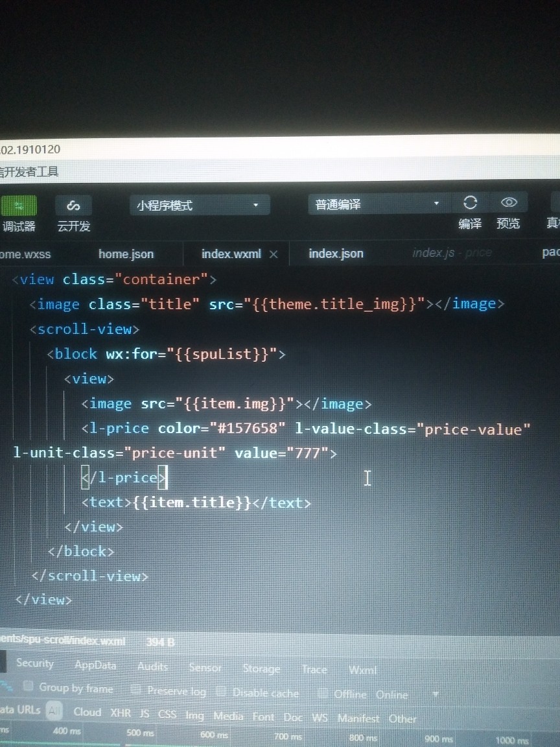
Task: Open the 小程序模式 mode dropdown
Action: 200,206
